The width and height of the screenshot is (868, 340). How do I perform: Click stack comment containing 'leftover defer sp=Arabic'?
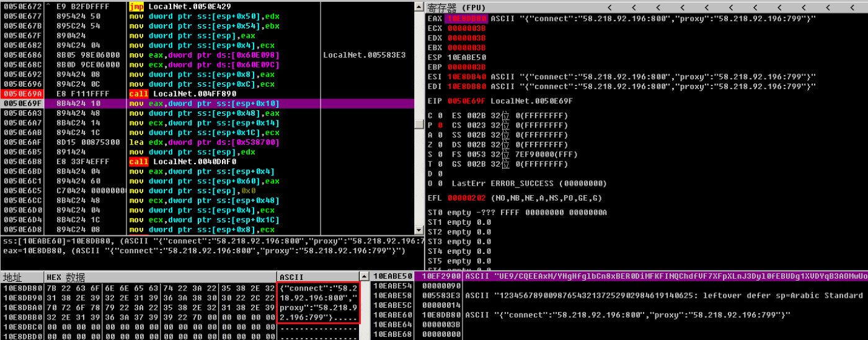[x=665, y=295]
